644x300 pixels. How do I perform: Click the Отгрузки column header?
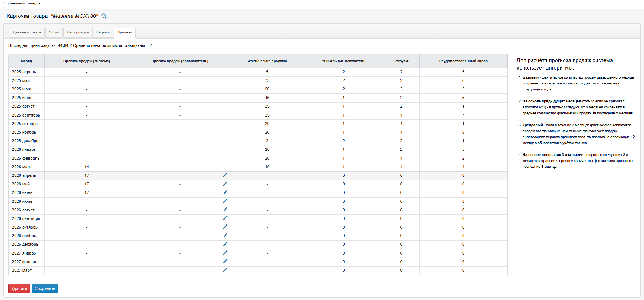401,61
